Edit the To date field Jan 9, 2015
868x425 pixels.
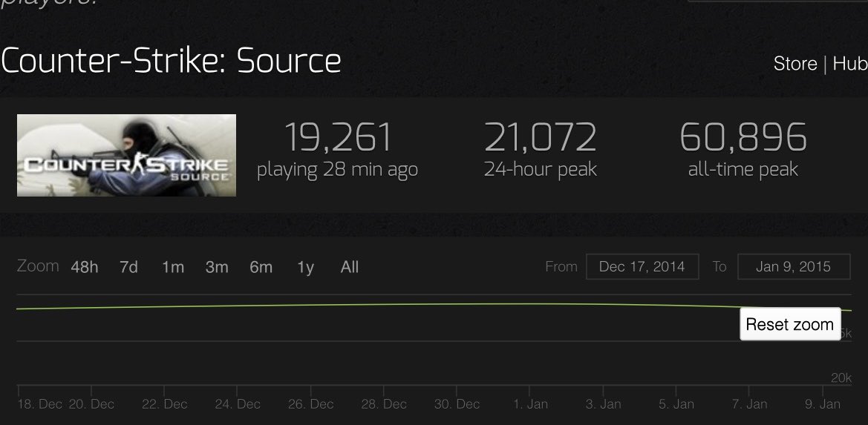[x=794, y=266]
